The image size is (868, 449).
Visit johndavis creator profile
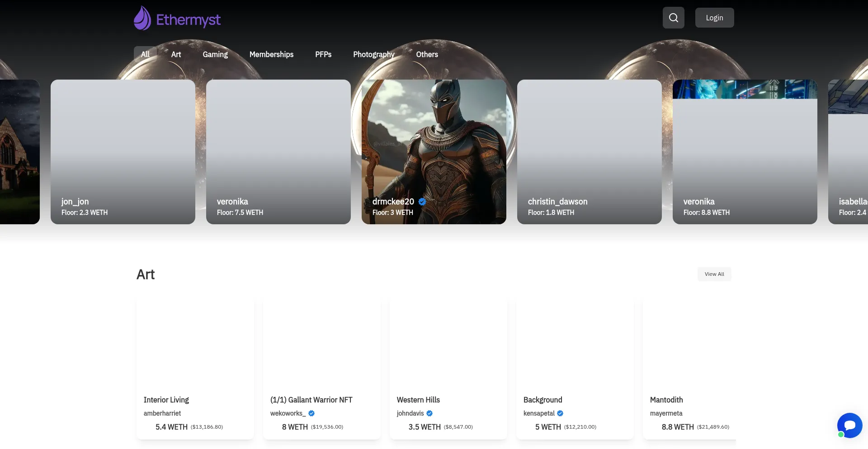410,413
